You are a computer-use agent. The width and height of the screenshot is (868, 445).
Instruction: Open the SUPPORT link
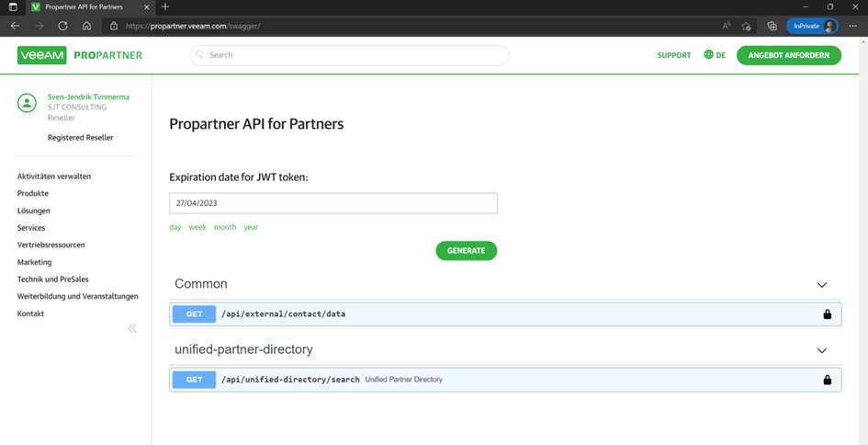[673, 55]
